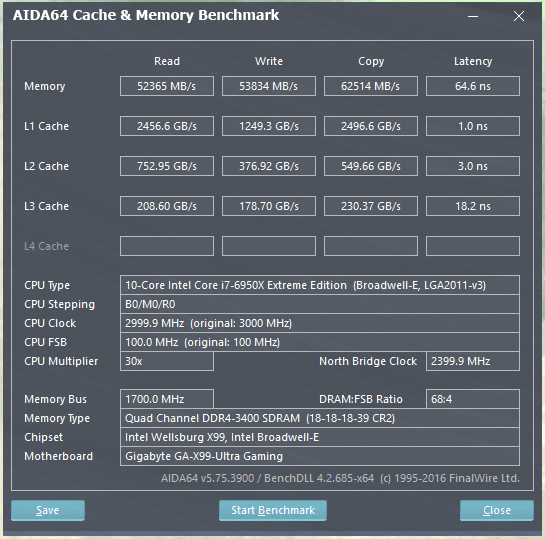
Task: Select L2 Cache Read 752.95 GB/s
Action: [167, 166]
